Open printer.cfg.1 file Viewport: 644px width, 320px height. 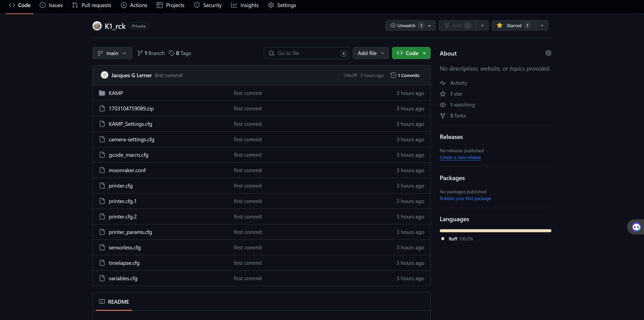click(x=122, y=201)
